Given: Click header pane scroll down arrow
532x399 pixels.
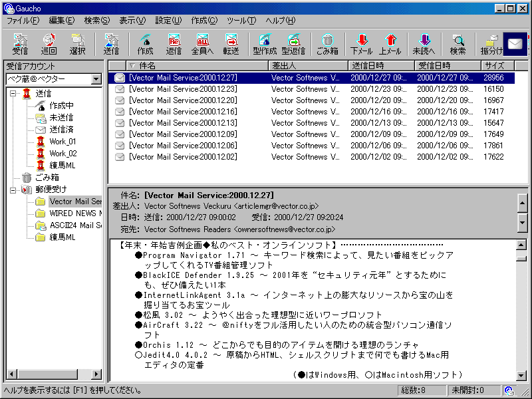Looking at the screenshot, I should (x=522, y=223).
